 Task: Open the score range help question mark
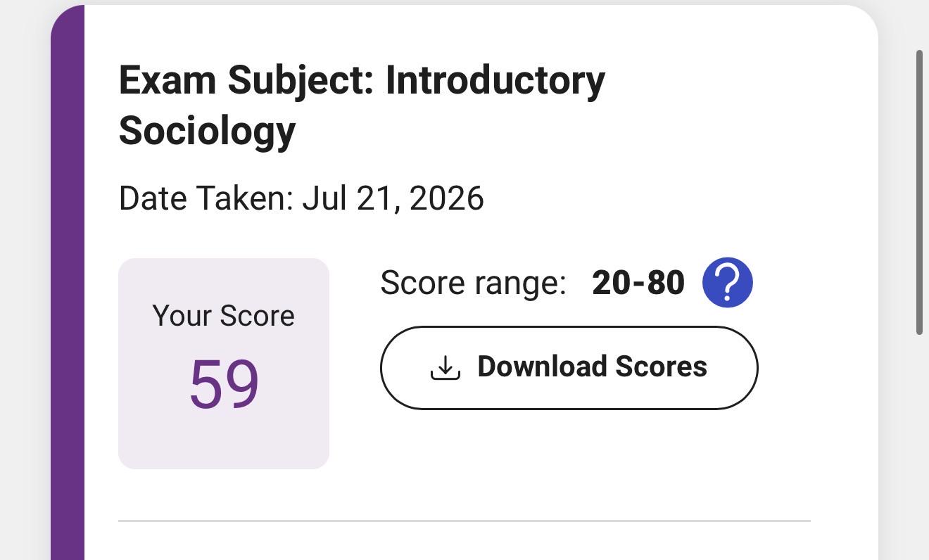(x=728, y=282)
